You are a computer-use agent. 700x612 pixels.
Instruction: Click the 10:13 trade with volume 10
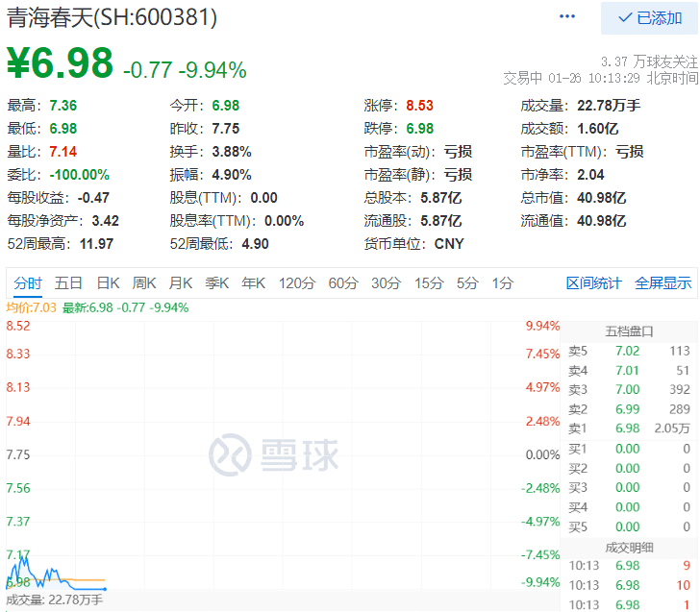pyautogui.click(x=629, y=585)
